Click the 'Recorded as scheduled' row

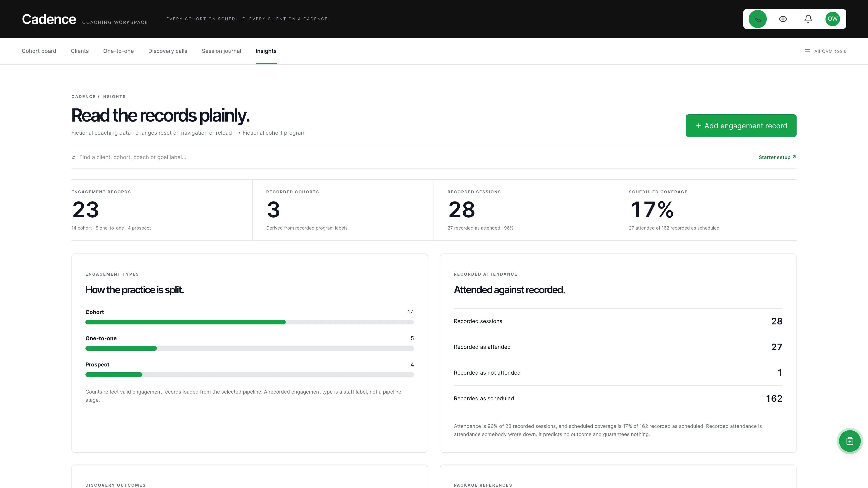coord(618,398)
